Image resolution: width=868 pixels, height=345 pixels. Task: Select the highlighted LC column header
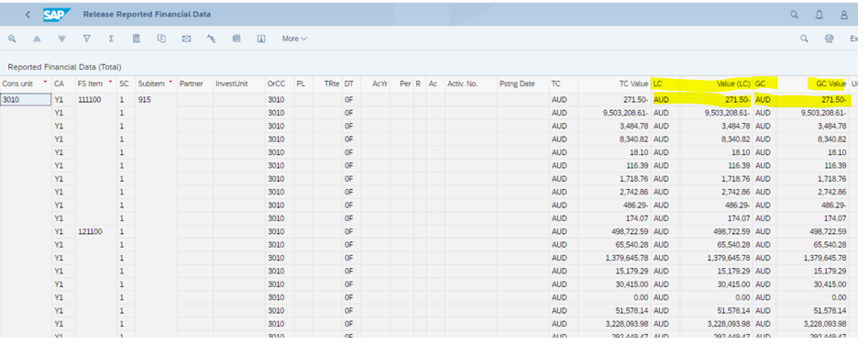click(x=665, y=83)
